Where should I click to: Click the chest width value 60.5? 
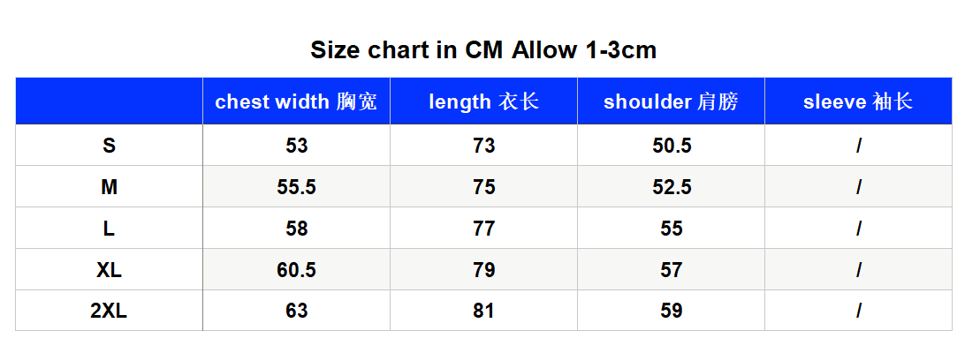pyautogui.click(x=296, y=269)
